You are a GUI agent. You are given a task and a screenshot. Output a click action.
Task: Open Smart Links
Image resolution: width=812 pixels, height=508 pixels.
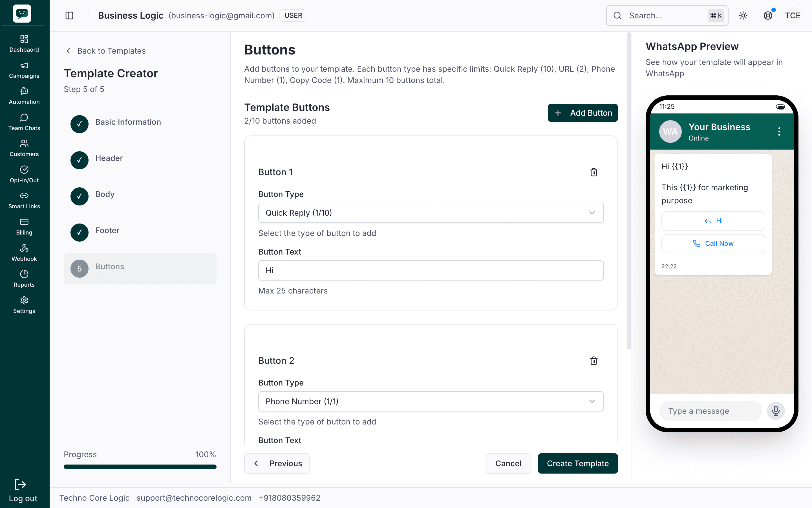pyautogui.click(x=24, y=201)
